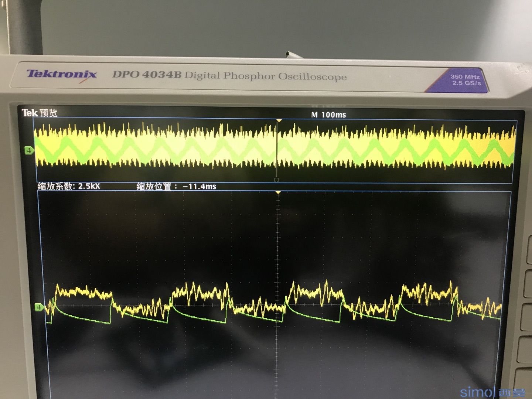This screenshot has width=532, height=399.
Task: Click the DPO 4034B model label
Action: pos(147,74)
